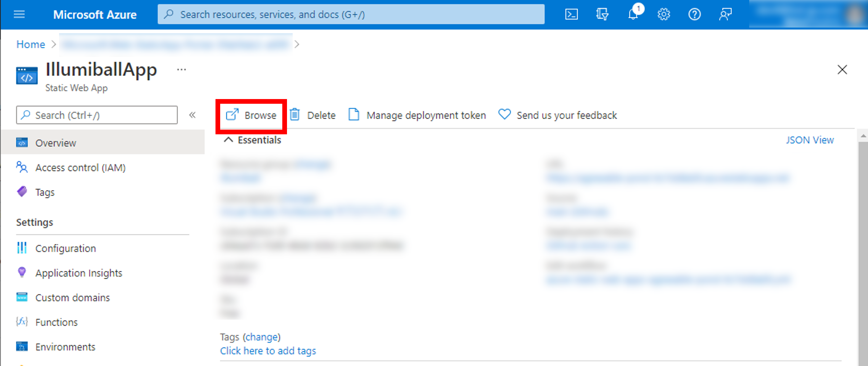The image size is (868, 366).
Task: Focus the Search resources, services, and docs field
Action: 350,14
